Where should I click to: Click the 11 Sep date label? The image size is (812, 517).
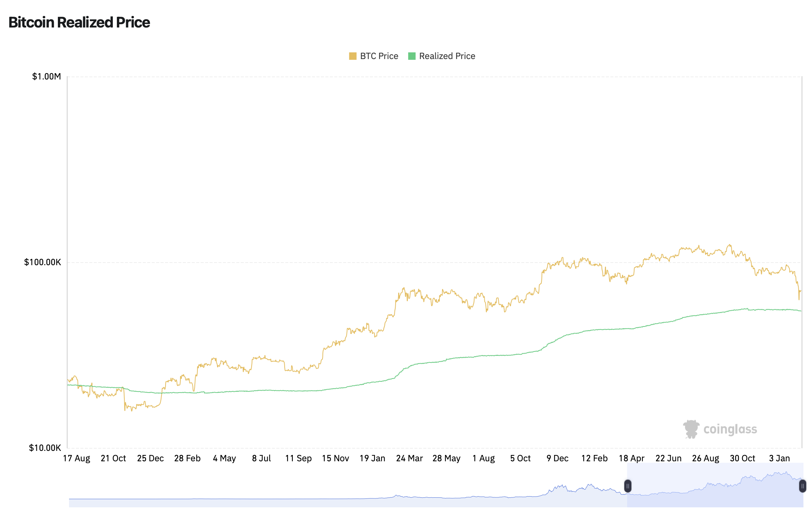click(298, 458)
